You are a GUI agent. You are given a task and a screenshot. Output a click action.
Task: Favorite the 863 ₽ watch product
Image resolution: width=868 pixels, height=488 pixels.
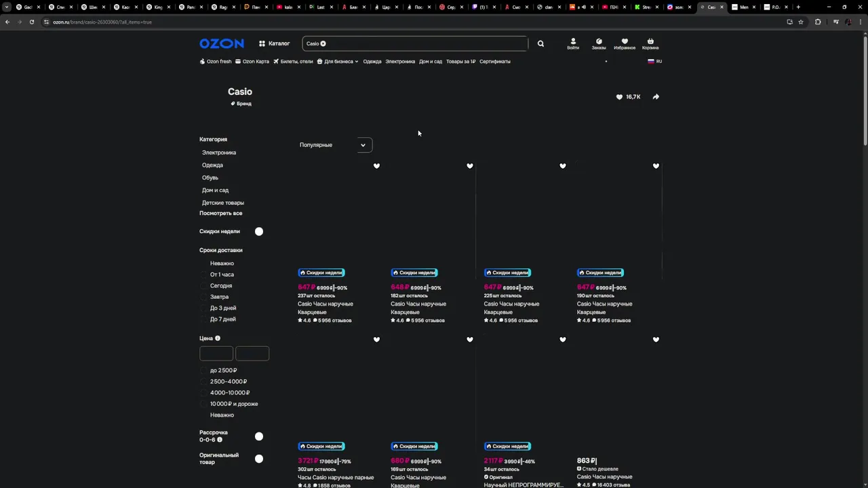(656, 340)
